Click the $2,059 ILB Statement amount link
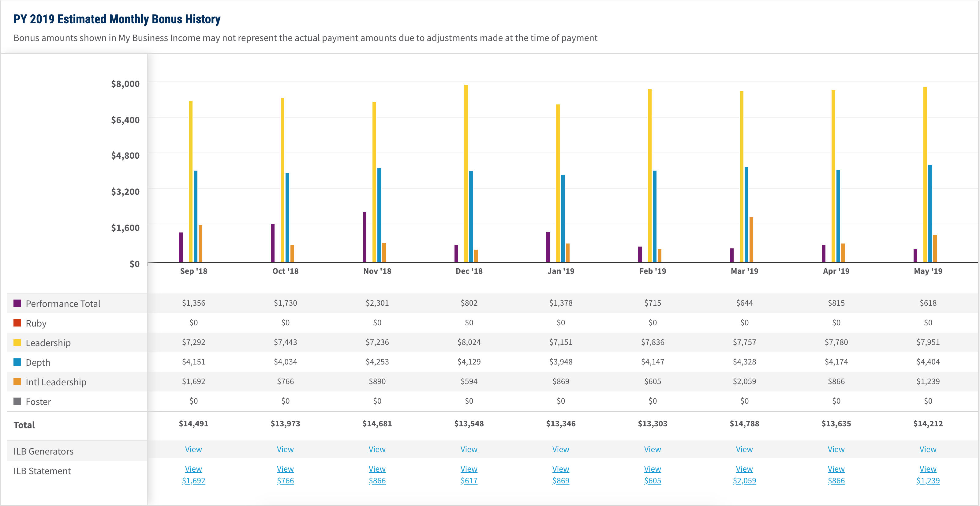 [x=744, y=481]
